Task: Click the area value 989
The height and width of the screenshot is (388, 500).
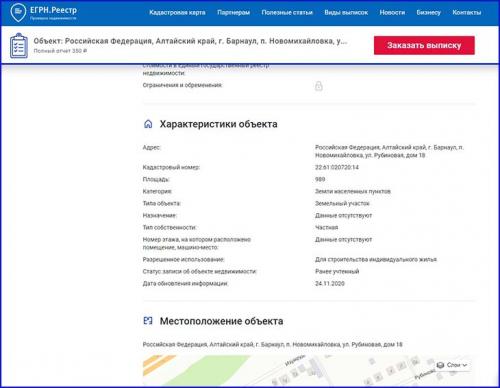Action: [x=320, y=179]
